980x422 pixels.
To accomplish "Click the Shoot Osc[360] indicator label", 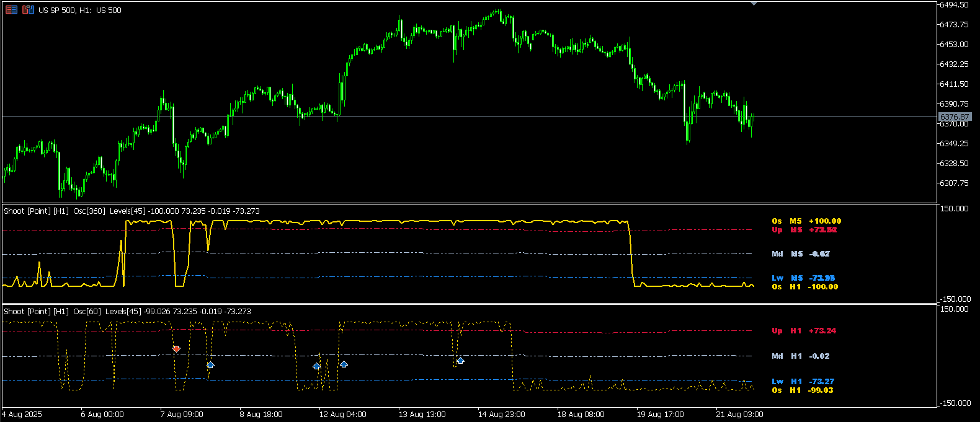I will point(131,211).
